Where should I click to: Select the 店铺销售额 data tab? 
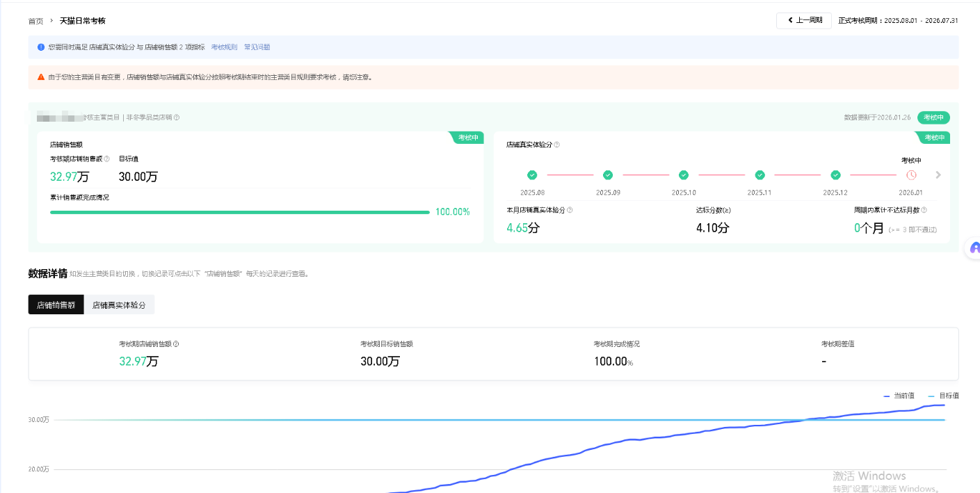point(56,305)
